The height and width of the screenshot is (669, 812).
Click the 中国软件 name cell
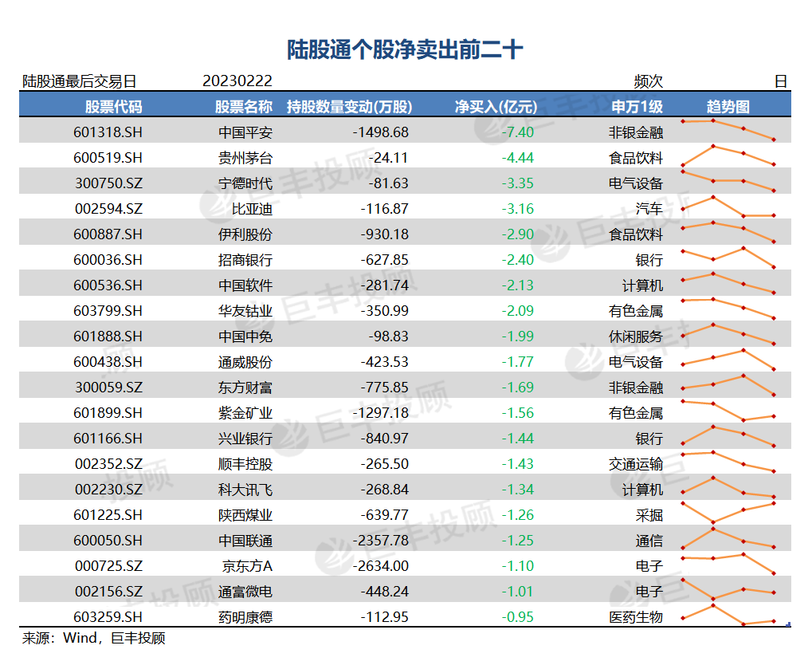(245, 285)
